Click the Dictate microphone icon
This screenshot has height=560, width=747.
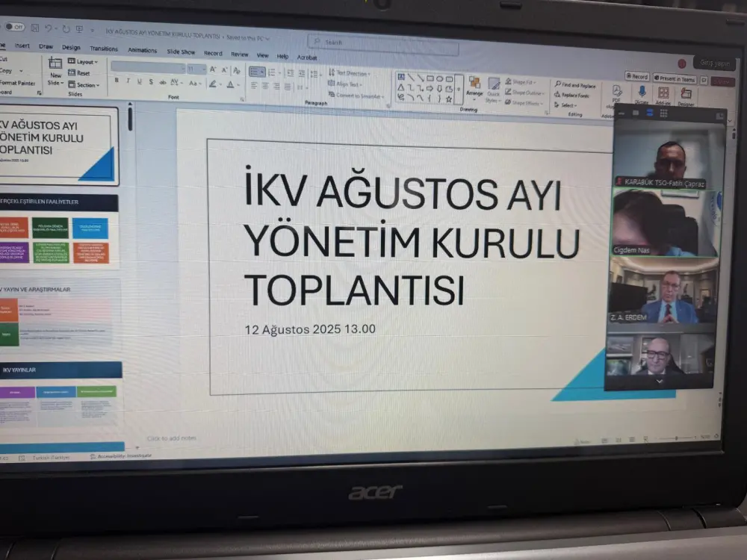[642, 92]
